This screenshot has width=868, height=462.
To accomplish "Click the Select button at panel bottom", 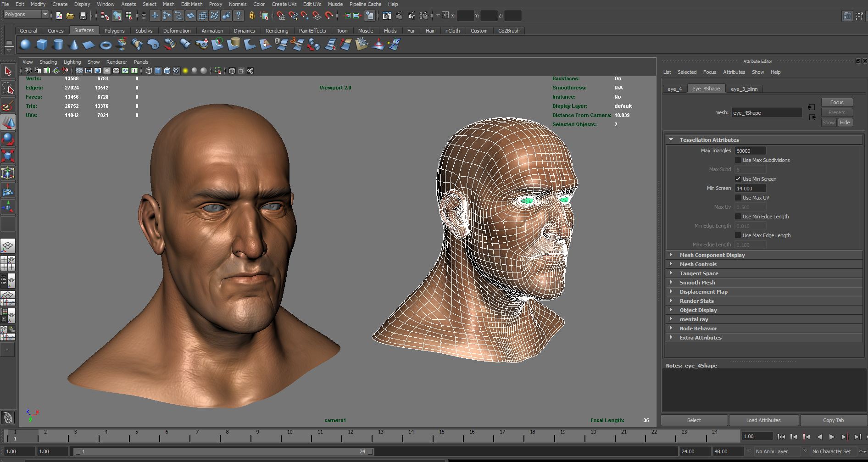I will (x=694, y=420).
